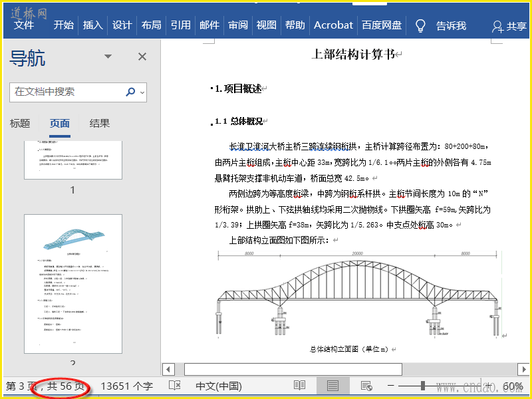Open the proofing check icon in status bar
The height and width of the screenshot is (399, 532).
(x=174, y=386)
